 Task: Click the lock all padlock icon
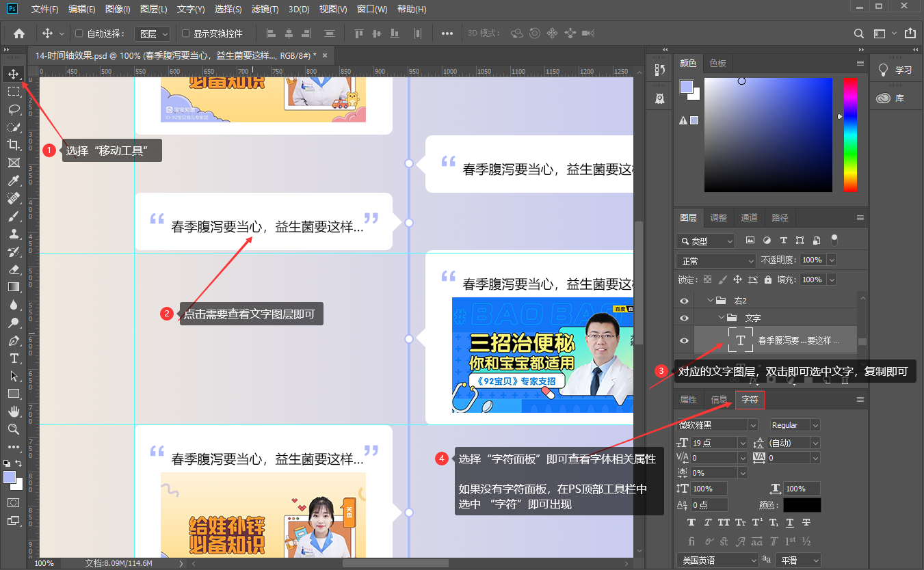coord(768,280)
